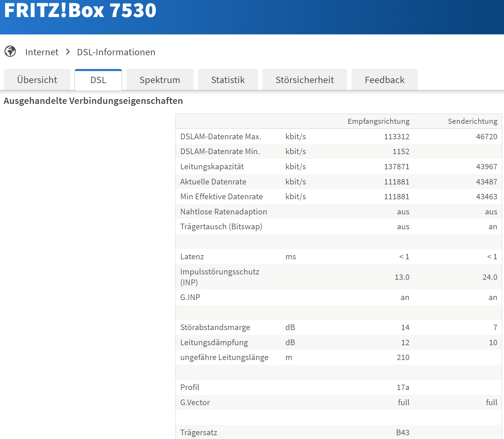Click the value 1152

tap(401, 151)
